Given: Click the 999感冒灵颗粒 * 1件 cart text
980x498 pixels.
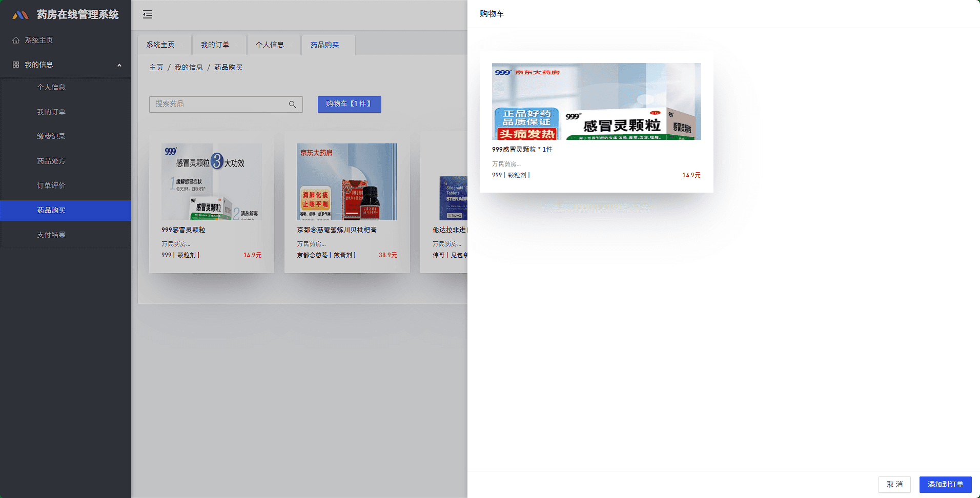Looking at the screenshot, I should pos(522,150).
